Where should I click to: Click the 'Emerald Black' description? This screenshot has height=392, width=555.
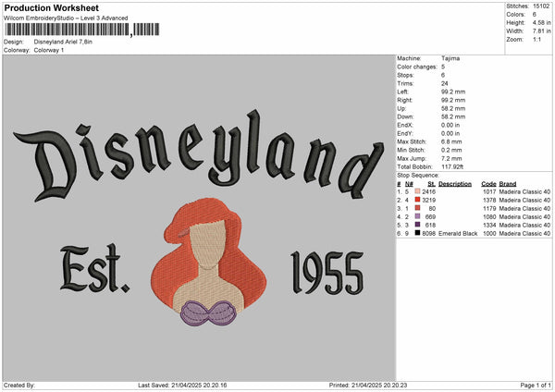(x=458, y=234)
